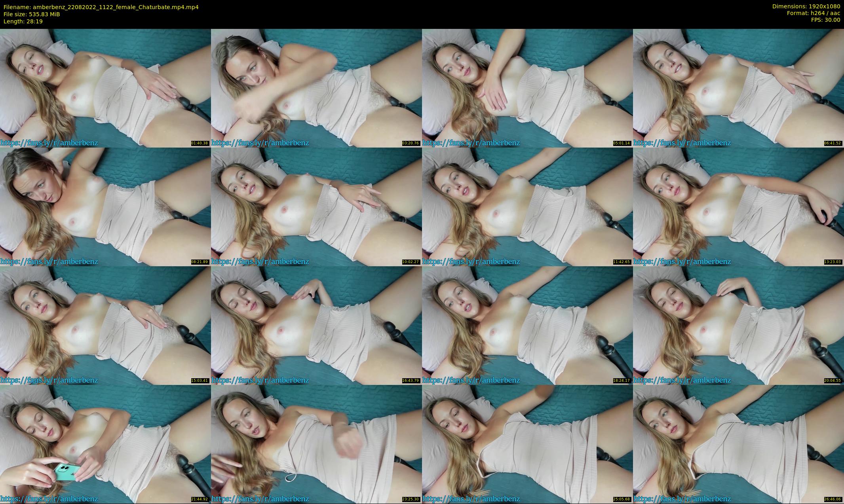
Task: Click the last frame at 26:46.06
Action: pyautogui.click(x=738, y=444)
